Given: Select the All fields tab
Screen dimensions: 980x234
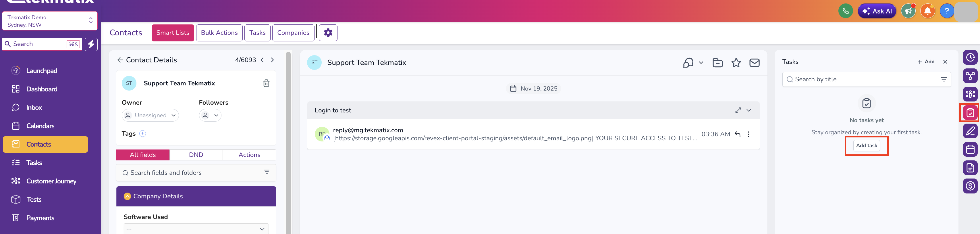Looking at the screenshot, I should coord(143,155).
